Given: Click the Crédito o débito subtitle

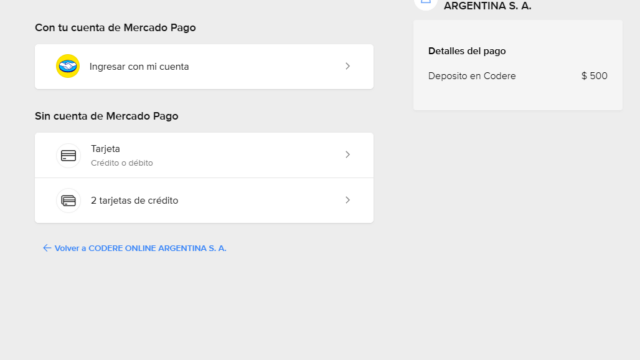Looking at the screenshot, I should (x=122, y=163).
